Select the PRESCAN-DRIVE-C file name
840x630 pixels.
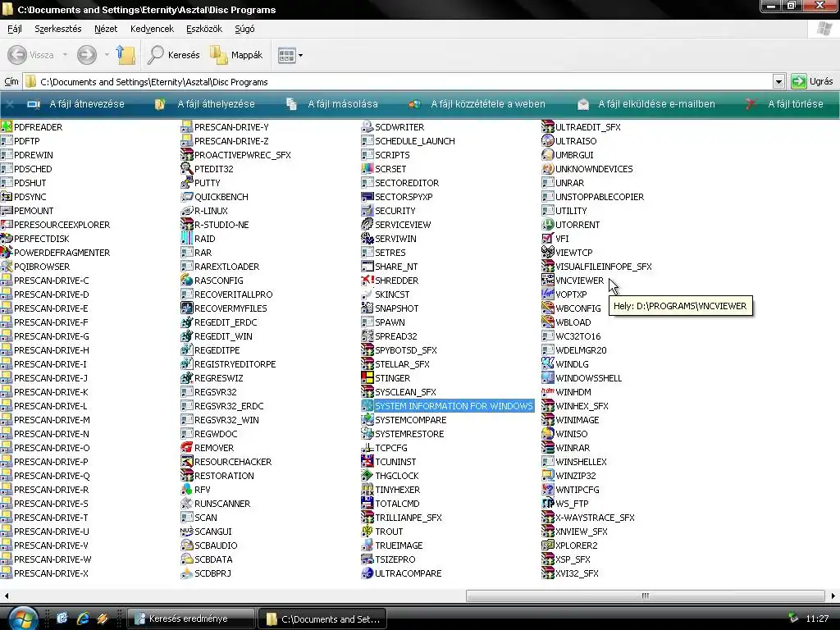click(x=52, y=281)
